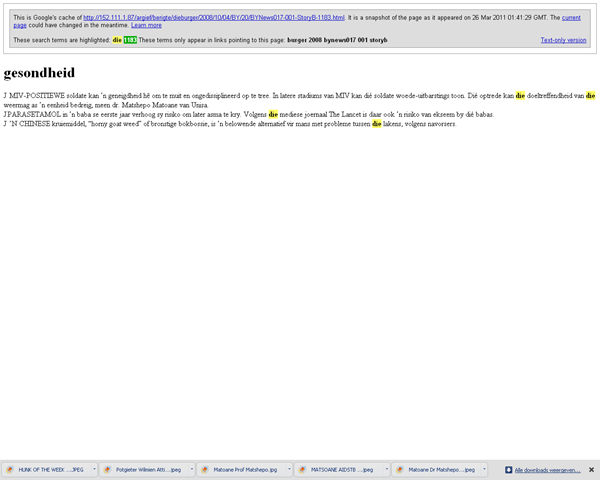The image size is (600, 480).
Task: Open the MATSOANE AIDSTB download item
Action: (x=342, y=470)
